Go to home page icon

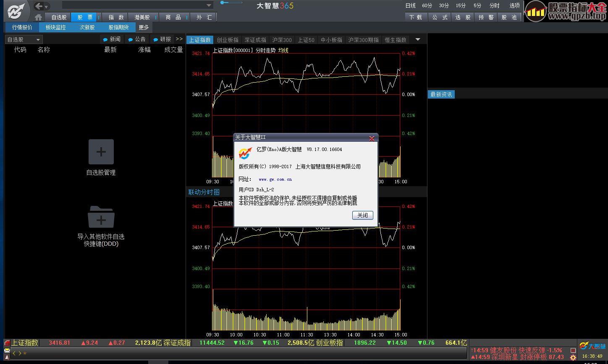39,17
